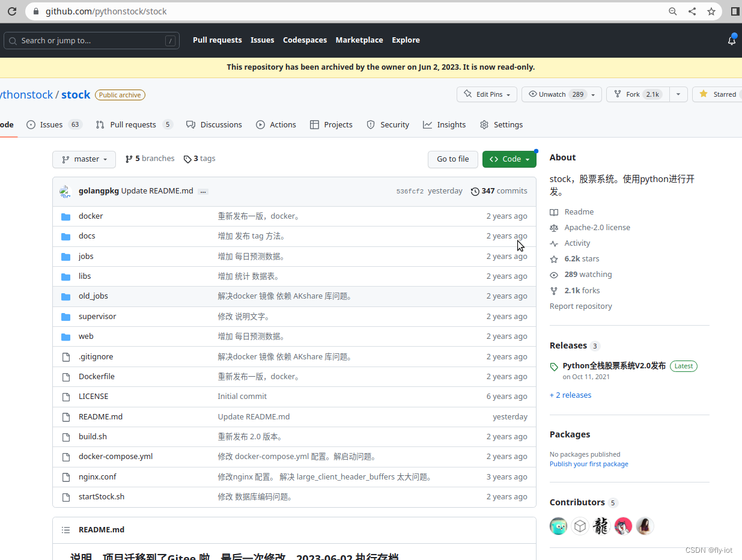This screenshot has width=742, height=560.
Task: Open the master branch dropdown
Action: click(x=84, y=159)
